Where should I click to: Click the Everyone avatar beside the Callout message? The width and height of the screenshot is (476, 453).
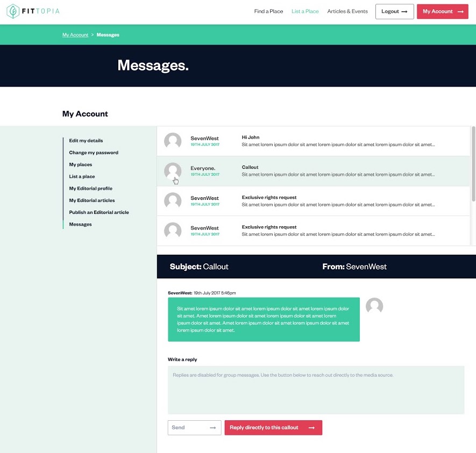coord(173,171)
